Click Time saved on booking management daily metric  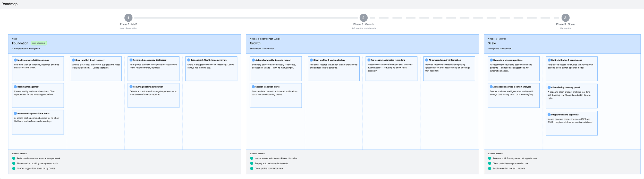[x=37, y=164]
